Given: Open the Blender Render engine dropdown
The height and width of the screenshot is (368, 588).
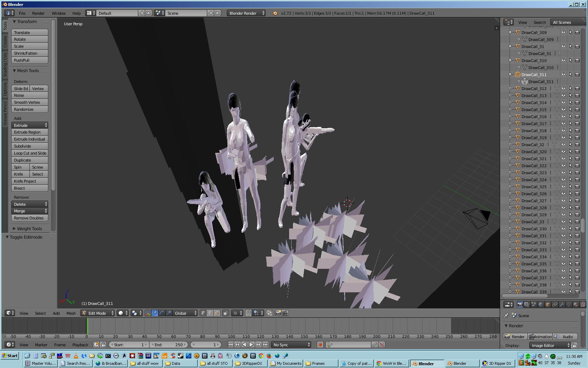Looking at the screenshot, I should 246,13.
